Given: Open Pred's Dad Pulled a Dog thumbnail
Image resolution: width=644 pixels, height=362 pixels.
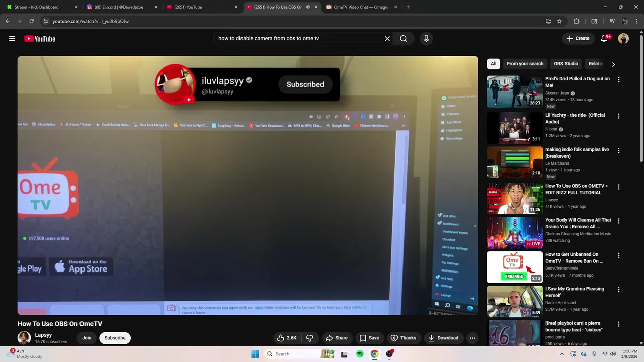Looking at the screenshot, I should click(x=515, y=92).
